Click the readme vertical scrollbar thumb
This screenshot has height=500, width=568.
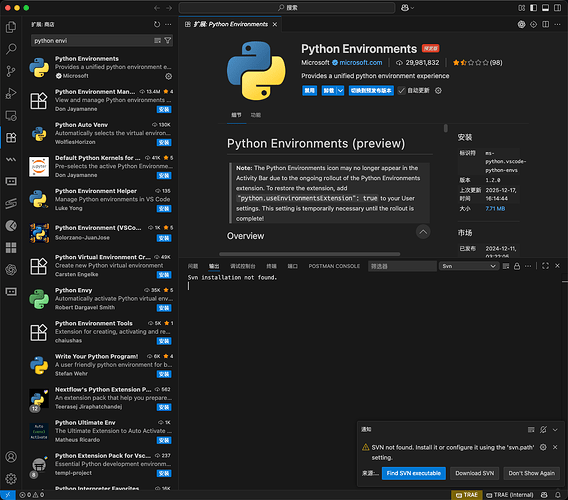pos(446,128)
